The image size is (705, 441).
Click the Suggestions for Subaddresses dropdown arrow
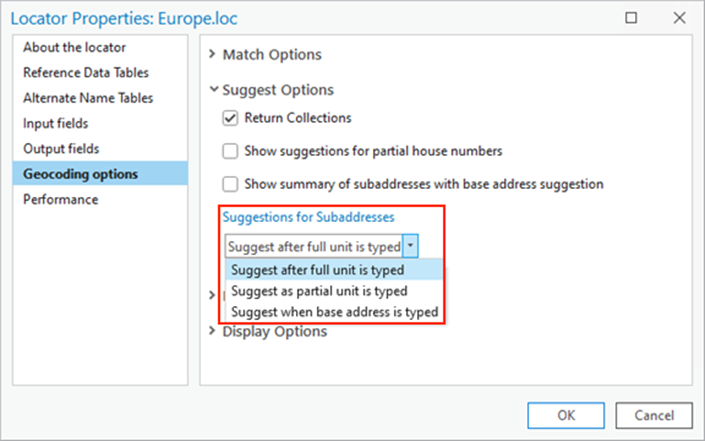411,246
